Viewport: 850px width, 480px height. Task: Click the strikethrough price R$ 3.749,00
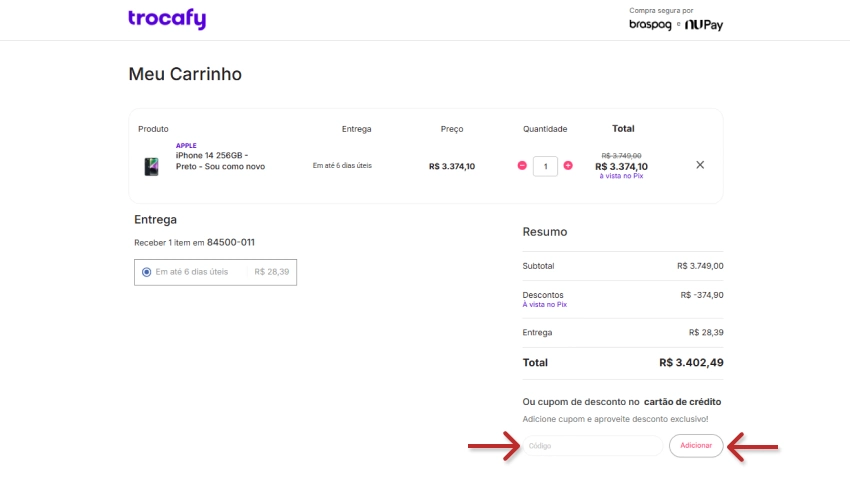click(621, 156)
